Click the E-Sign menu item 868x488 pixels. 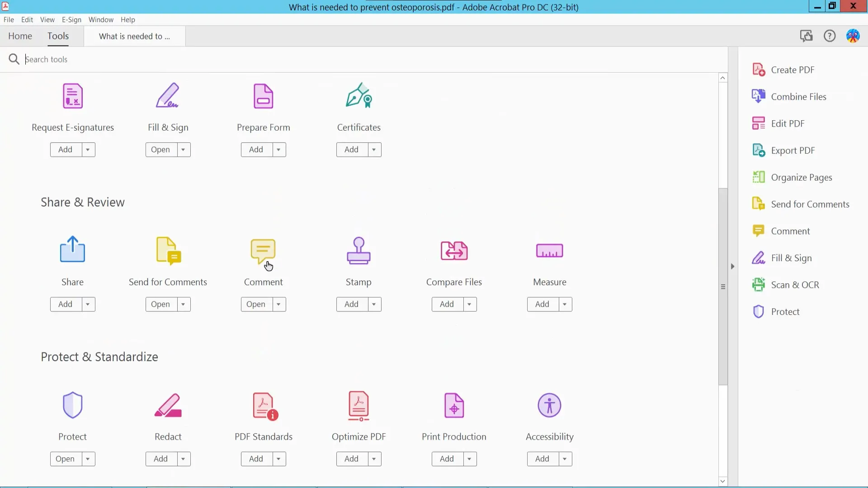click(x=71, y=20)
